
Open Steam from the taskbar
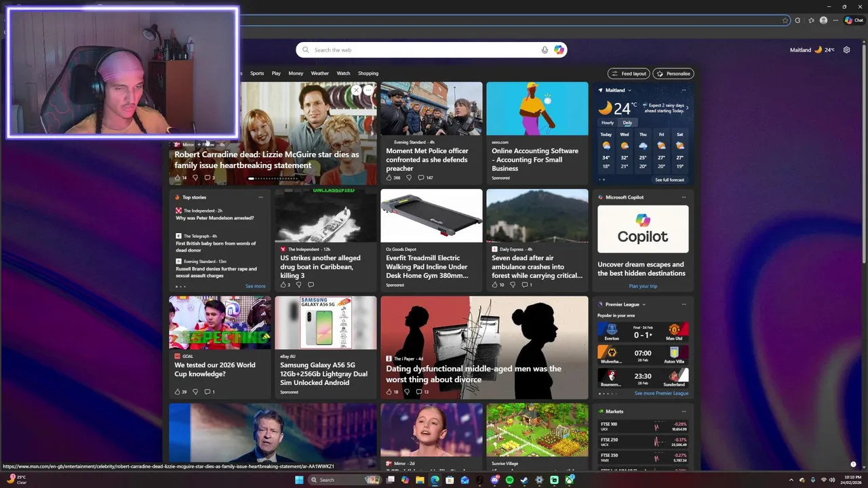[x=524, y=480]
